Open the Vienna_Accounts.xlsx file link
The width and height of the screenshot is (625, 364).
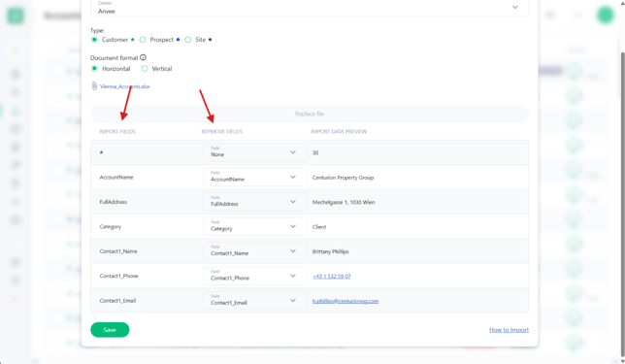125,86
